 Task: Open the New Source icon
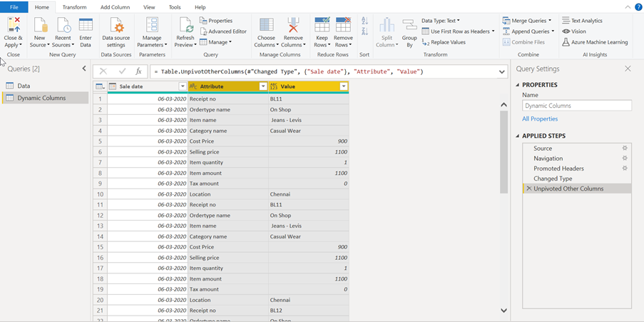tap(40, 25)
